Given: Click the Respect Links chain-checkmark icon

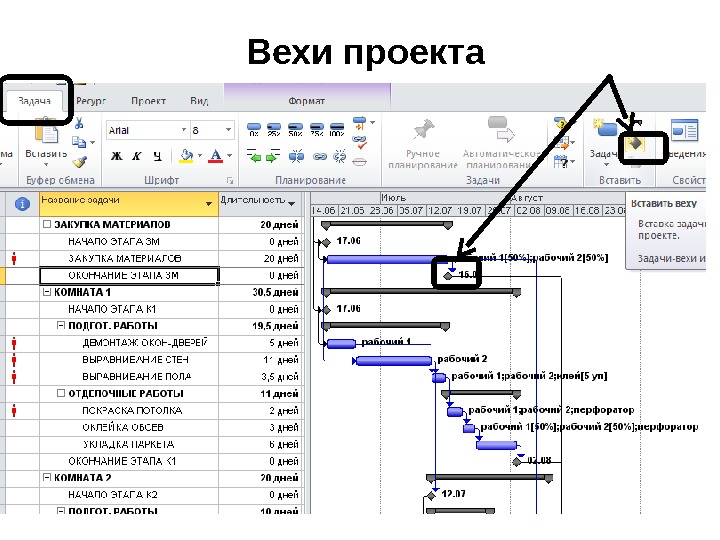Looking at the screenshot, I should click(x=360, y=141).
